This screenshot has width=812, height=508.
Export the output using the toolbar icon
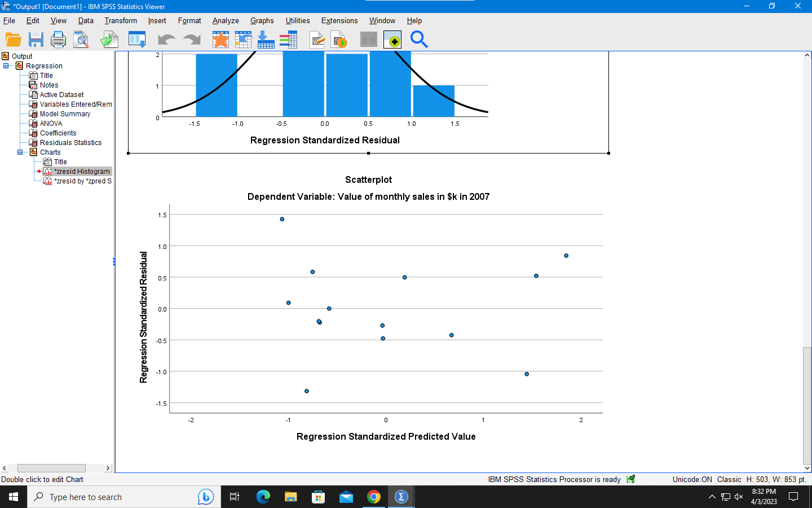[x=109, y=40]
